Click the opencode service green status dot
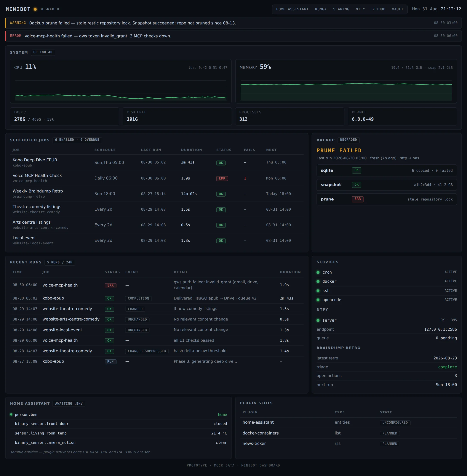 (x=318, y=300)
